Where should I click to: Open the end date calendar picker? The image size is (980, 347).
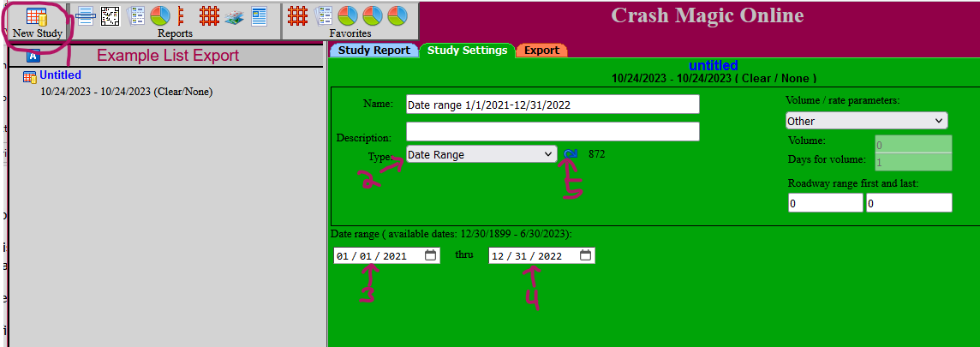[x=585, y=255]
